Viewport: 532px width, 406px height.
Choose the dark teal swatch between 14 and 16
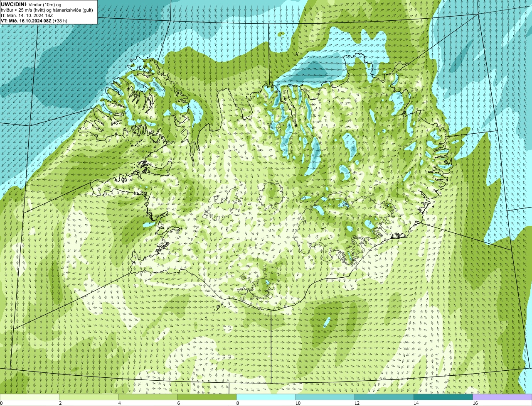[x=443, y=397]
